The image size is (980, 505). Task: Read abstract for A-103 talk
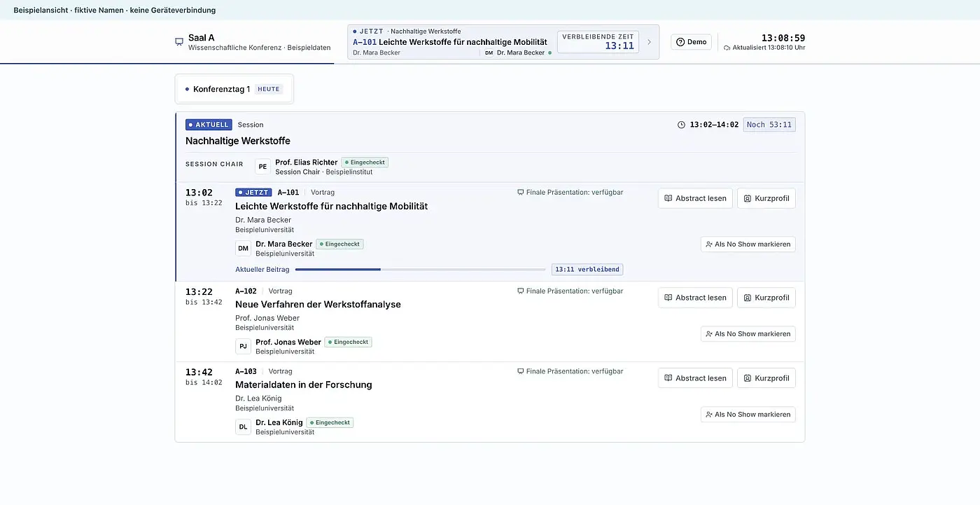(695, 378)
